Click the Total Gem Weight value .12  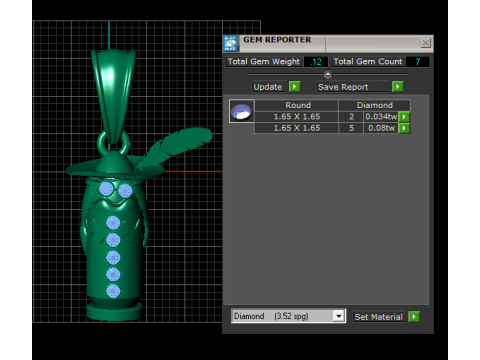click(316, 62)
